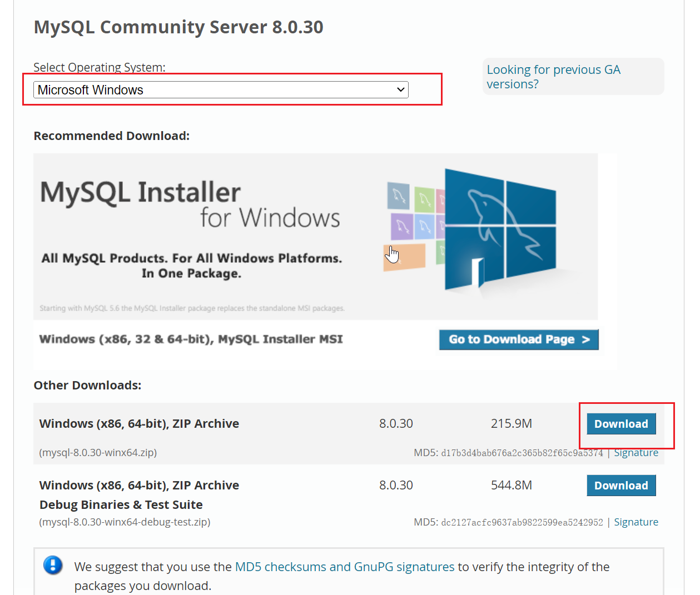Open MD5 checksums and GnuPG signatures link
Viewport: 700px width, 595px height.
345,567
